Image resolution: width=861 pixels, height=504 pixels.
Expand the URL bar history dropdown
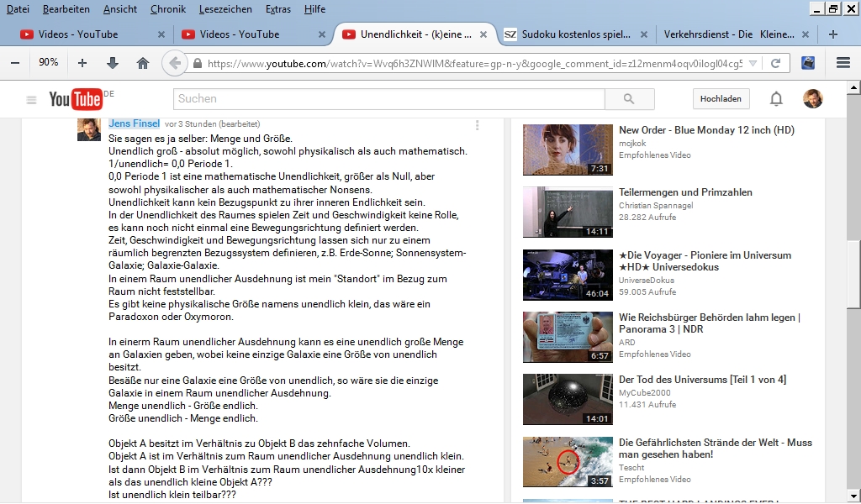(753, 63)
